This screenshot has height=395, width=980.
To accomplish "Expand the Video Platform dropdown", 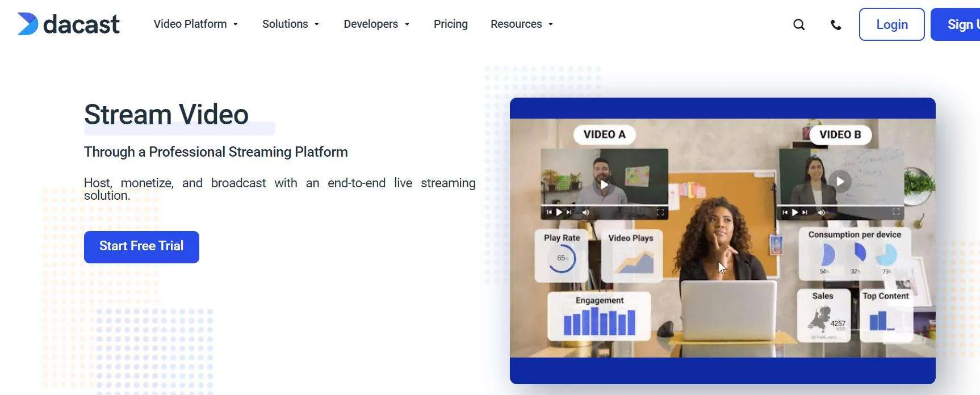I will (x=196, y=24).
